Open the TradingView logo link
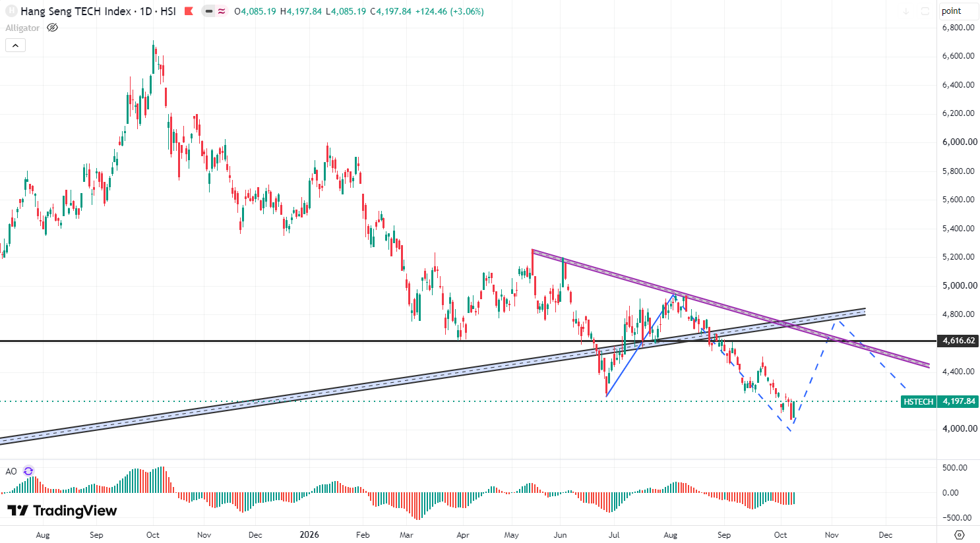 click(x=62, y=511)
